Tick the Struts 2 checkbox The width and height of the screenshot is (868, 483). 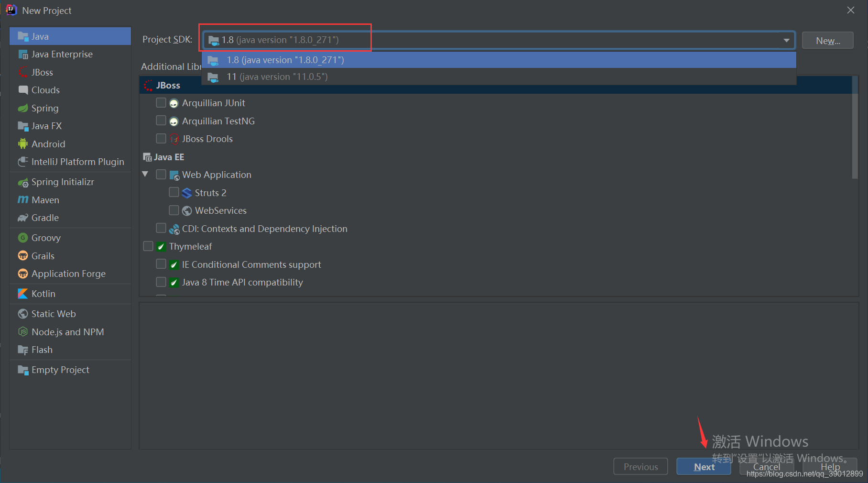[174, 192]
